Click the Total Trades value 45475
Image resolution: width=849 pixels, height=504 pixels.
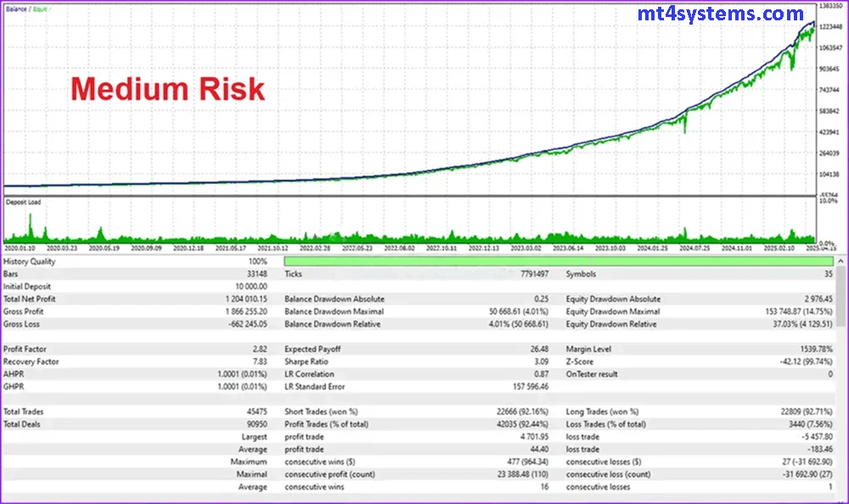(x=254, y=412)
